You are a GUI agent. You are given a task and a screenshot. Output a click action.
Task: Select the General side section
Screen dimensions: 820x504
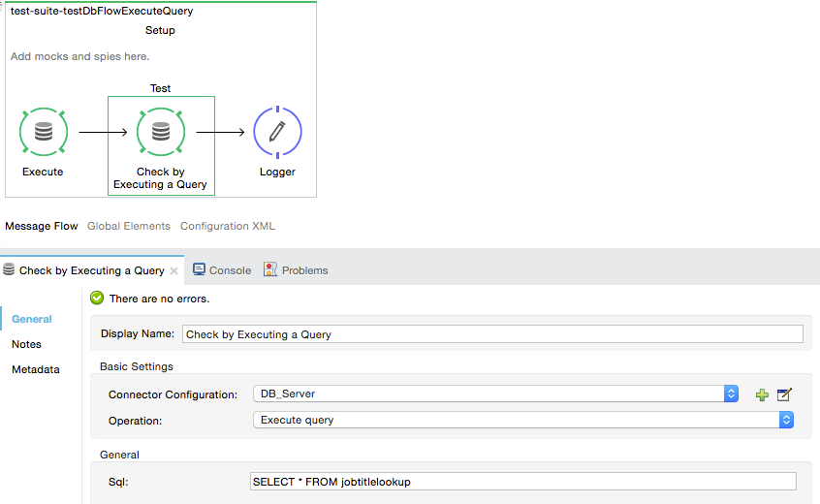coord(32,319)
